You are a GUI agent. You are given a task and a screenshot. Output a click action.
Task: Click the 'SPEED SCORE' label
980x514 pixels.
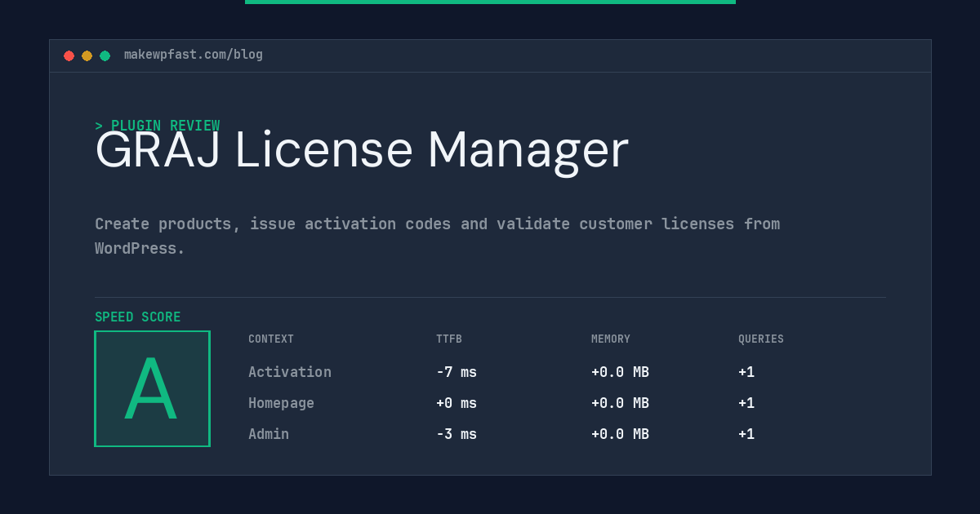138,317
